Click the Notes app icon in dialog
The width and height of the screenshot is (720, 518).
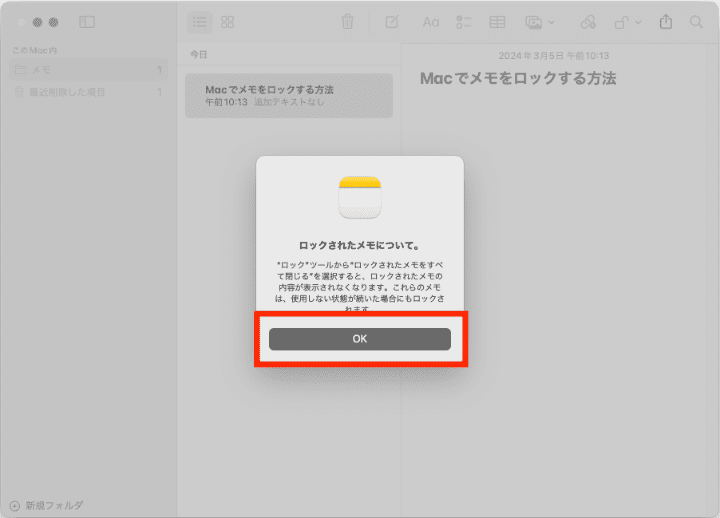coord(359,198)
